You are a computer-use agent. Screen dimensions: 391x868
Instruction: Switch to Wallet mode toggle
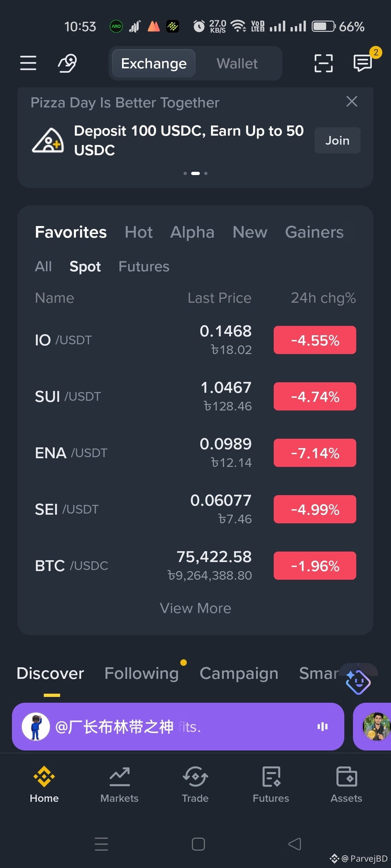click(237, 64)
